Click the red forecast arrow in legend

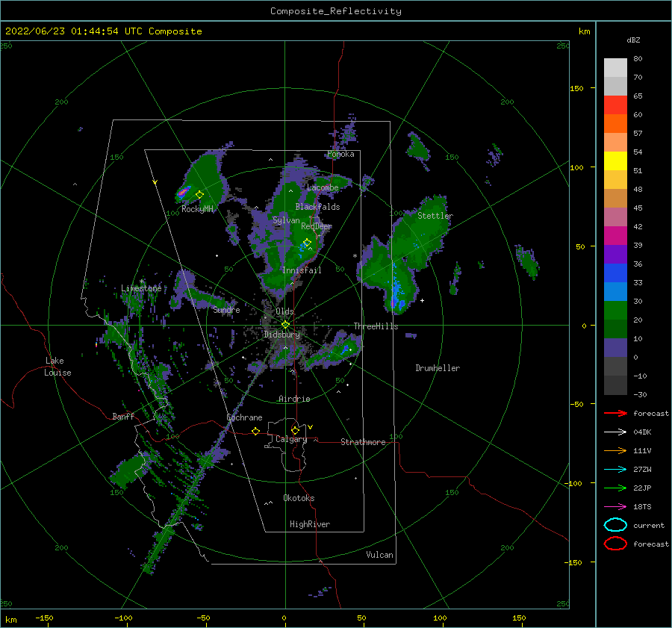(615, 413)
